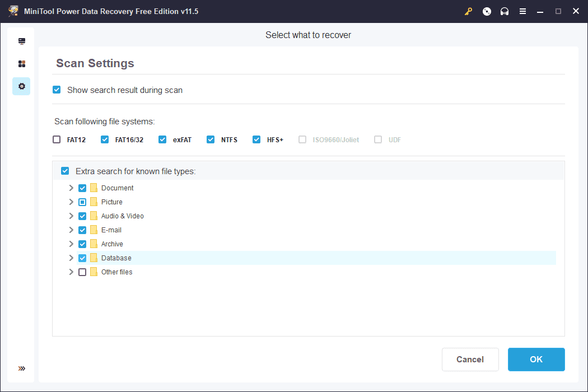588x392 pixels.
Task: Click the E-mail folder icon
Action: [94, 230]
